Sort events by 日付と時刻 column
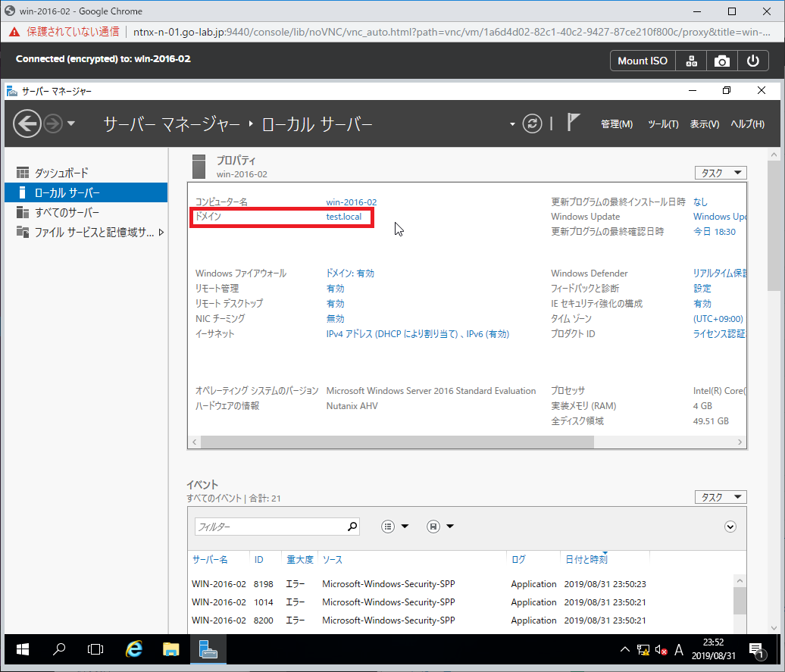This screenshot has width=785, height=672. pyautogui.click(x=586, y=559)
